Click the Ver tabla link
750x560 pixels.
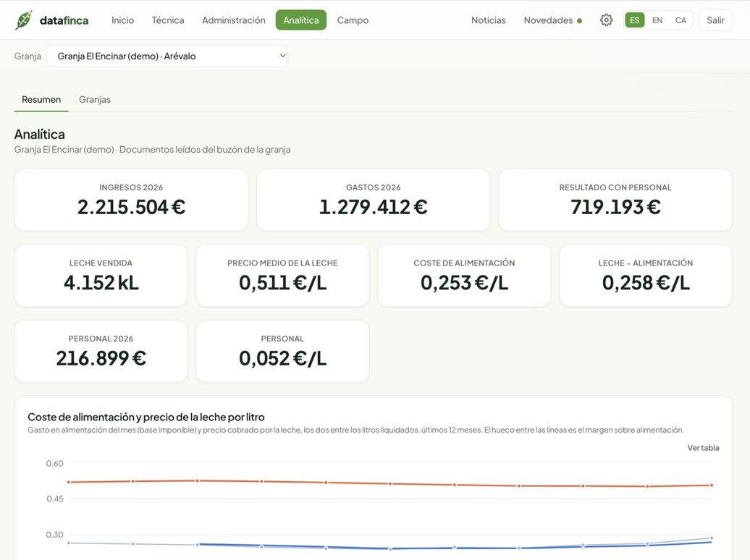[703, 448]
